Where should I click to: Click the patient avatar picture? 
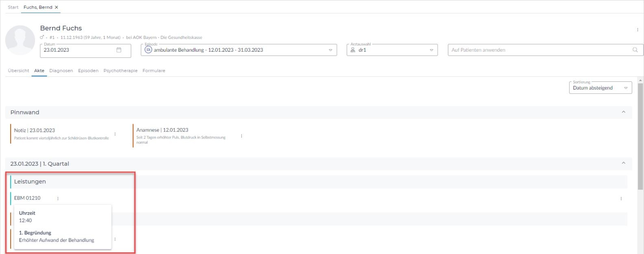20,40
